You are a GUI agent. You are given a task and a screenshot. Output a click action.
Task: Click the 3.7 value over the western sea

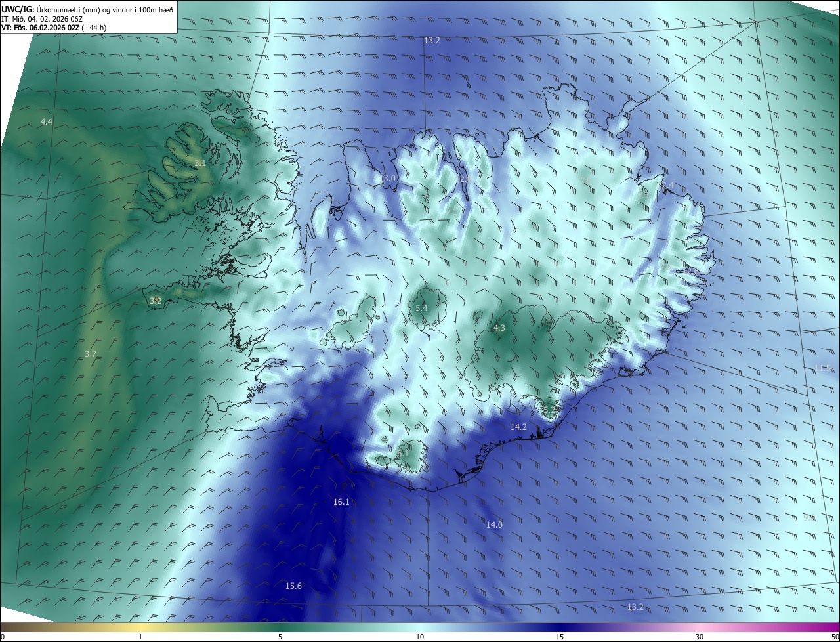(x=91, y=354)
